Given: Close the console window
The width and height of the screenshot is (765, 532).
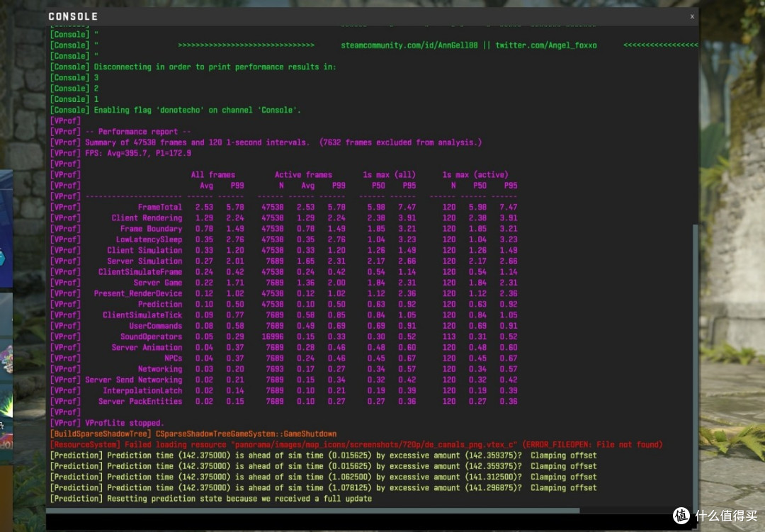Looking at the screenshot, I should (692, 16).
